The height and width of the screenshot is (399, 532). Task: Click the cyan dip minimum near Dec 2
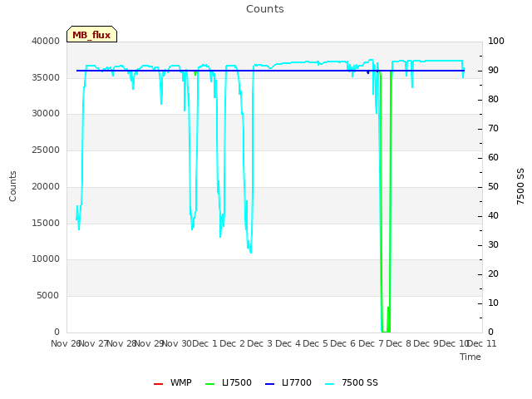[250, 252]
